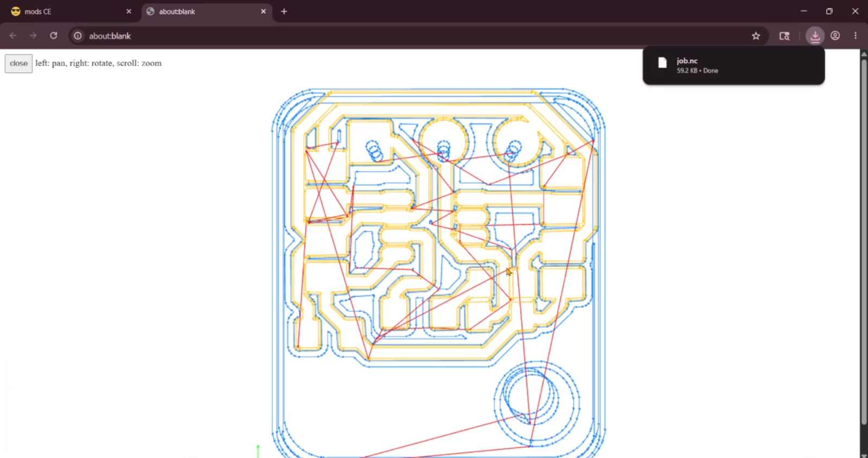The width and height of the screenshot is (868, 458).
Task: Open the downloaded job.nc file
Action: click(x=733, y=66)
